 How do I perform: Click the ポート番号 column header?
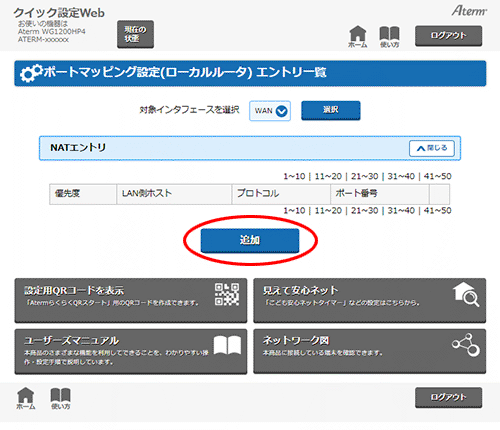380,194
